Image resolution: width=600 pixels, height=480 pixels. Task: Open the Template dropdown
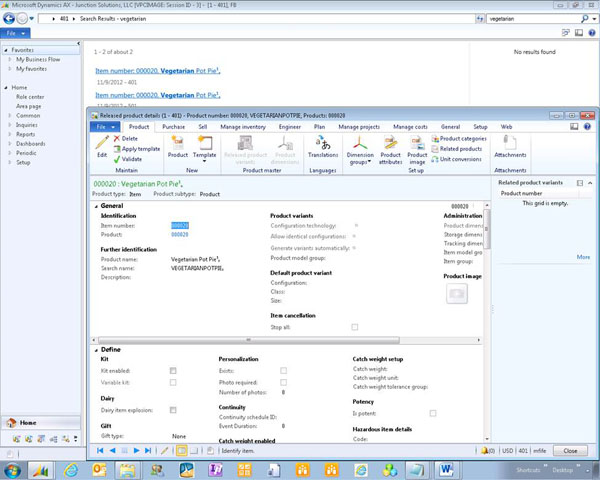point(204,161)
